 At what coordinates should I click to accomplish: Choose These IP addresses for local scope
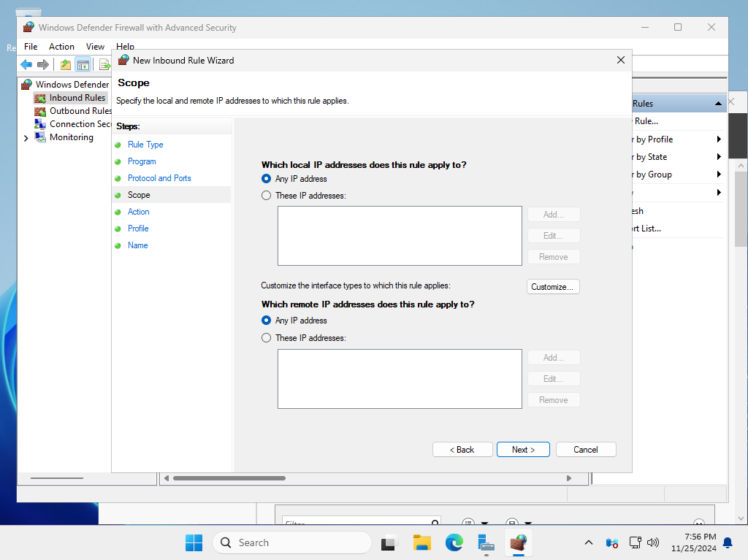(x=265, y=195)
